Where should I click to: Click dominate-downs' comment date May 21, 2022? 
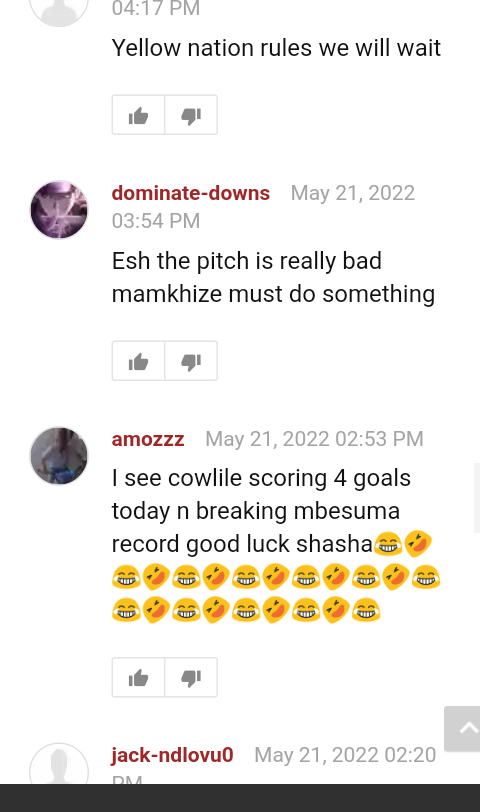pos(353,193)
